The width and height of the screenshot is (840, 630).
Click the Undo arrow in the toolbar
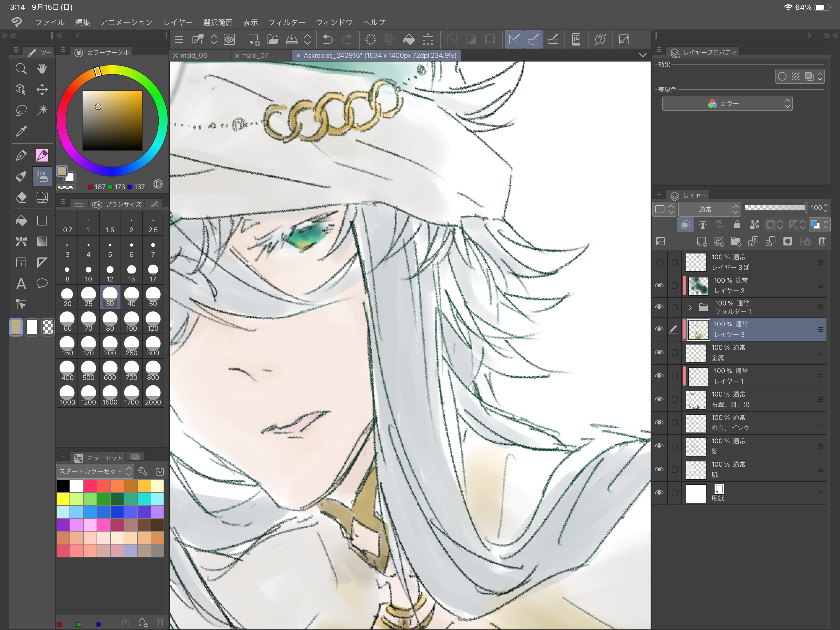tap(327, 39)
